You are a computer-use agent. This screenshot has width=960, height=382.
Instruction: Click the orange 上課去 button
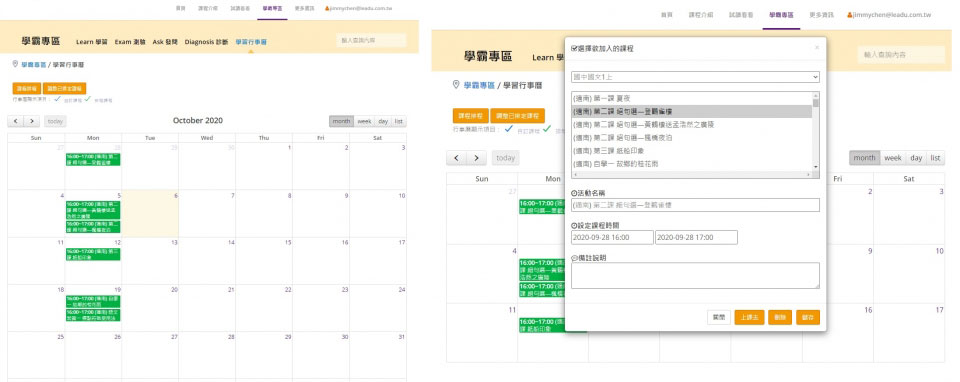(749, 317)
